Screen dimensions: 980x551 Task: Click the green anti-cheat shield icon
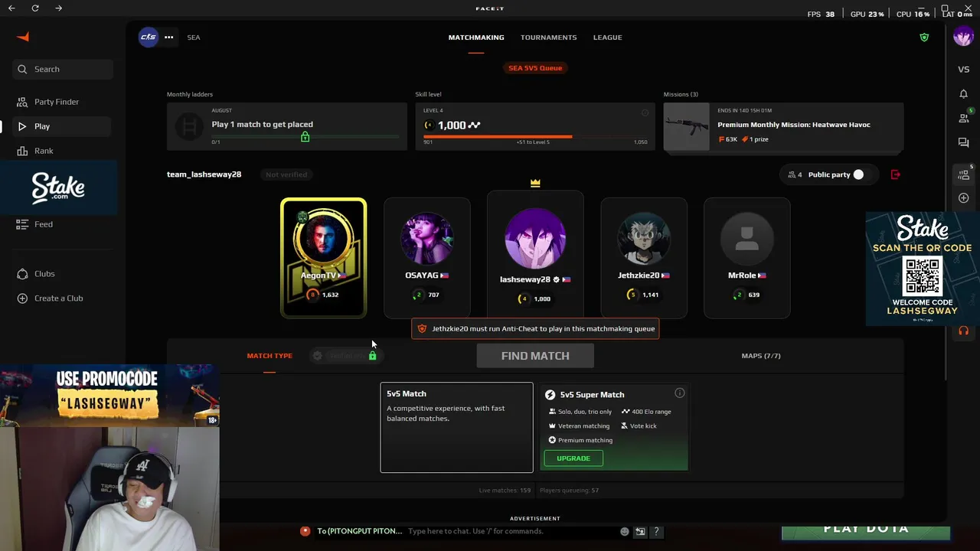(924, 37)
